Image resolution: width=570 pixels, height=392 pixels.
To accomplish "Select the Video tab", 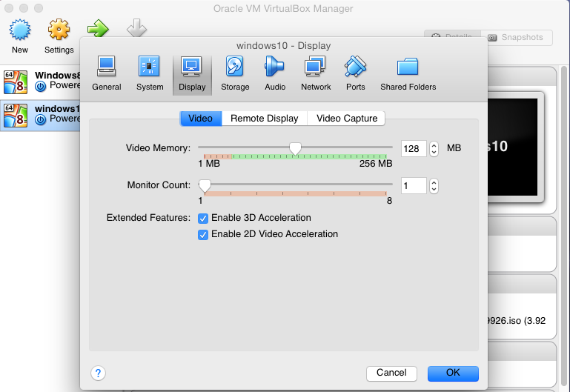I will point(200,118).
